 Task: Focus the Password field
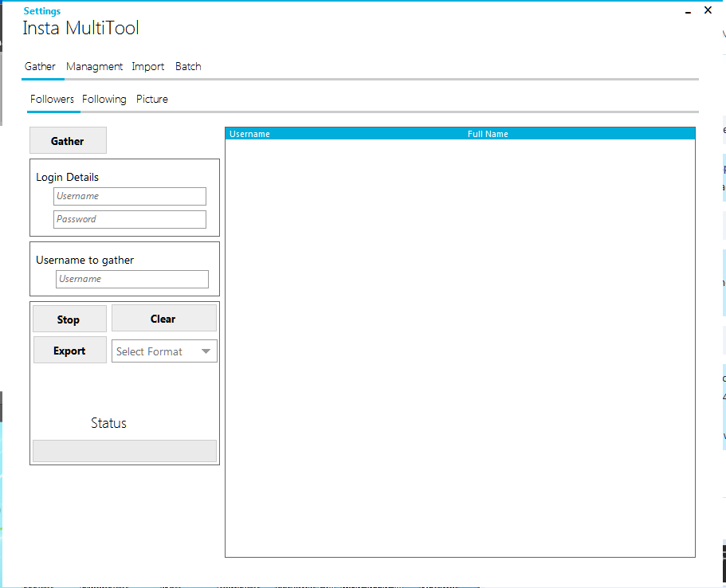(130, 219)
